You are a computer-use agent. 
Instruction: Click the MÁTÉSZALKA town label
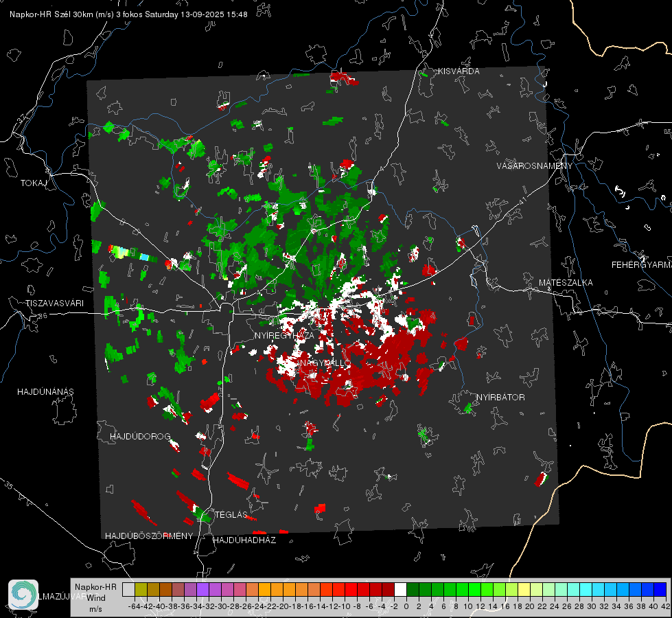tap(566, 283)
